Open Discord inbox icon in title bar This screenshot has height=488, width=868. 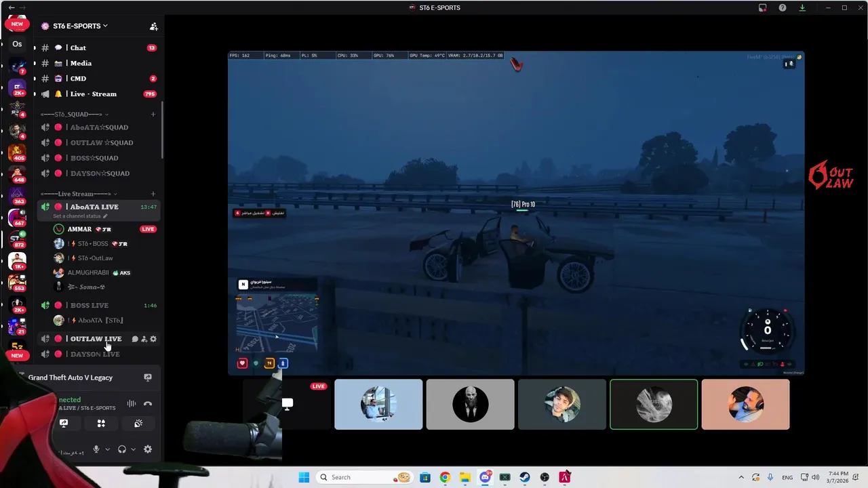pos(763,7)
